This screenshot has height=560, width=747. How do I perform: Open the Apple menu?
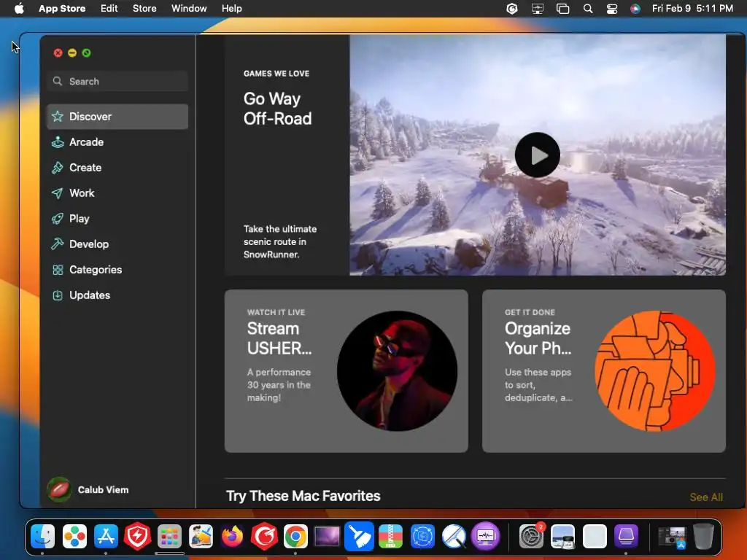19,9
